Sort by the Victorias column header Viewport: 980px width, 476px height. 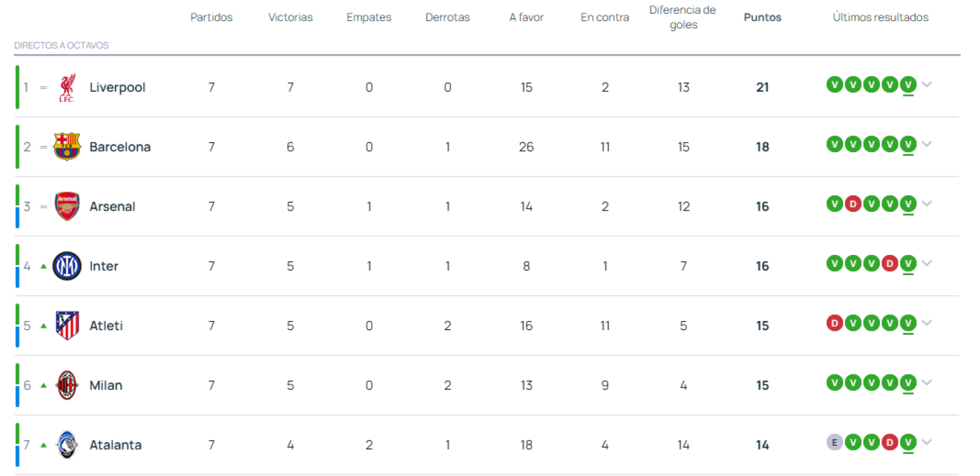[290, 17]
